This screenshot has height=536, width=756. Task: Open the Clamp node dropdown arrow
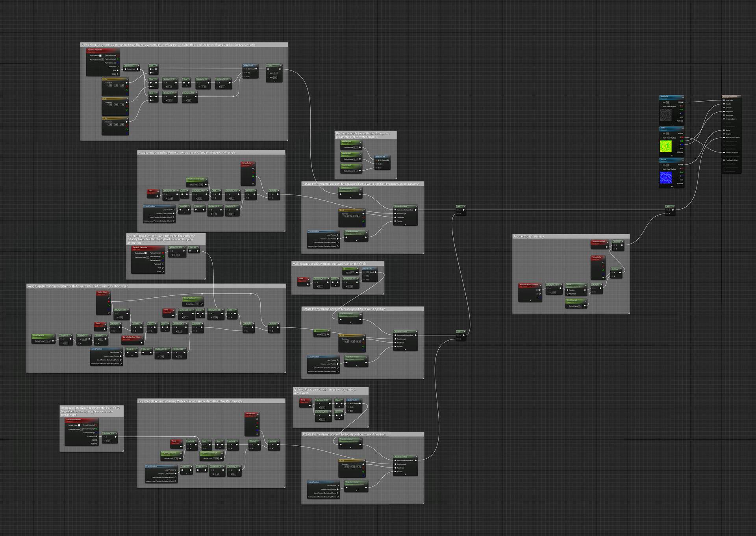click(x=280, y=65)
